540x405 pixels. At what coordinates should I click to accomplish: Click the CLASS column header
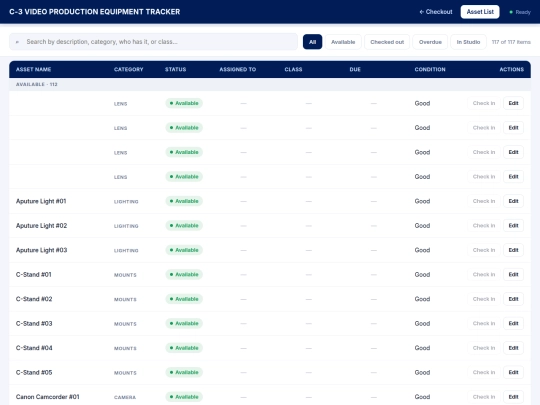[x=293, y=69]
